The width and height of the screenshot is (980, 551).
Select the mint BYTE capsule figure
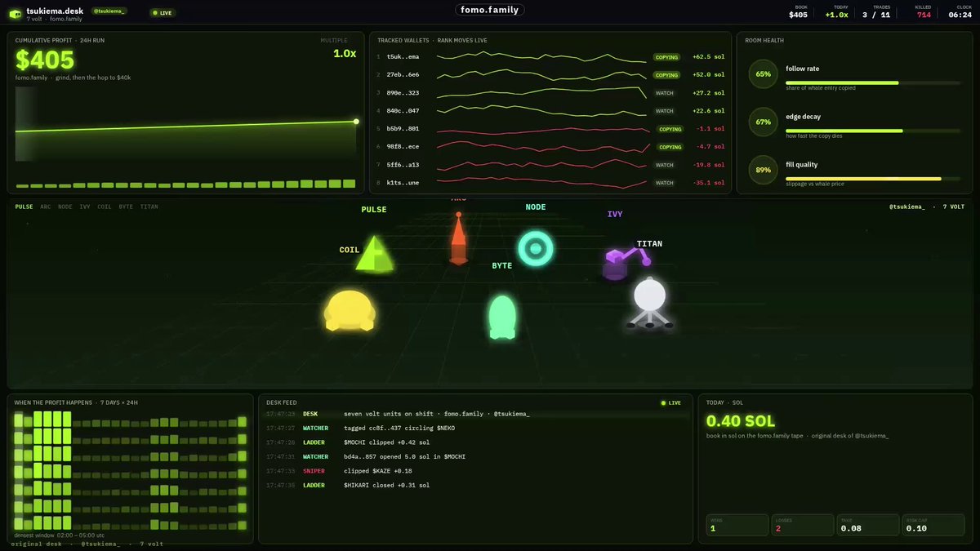[502, 317]
